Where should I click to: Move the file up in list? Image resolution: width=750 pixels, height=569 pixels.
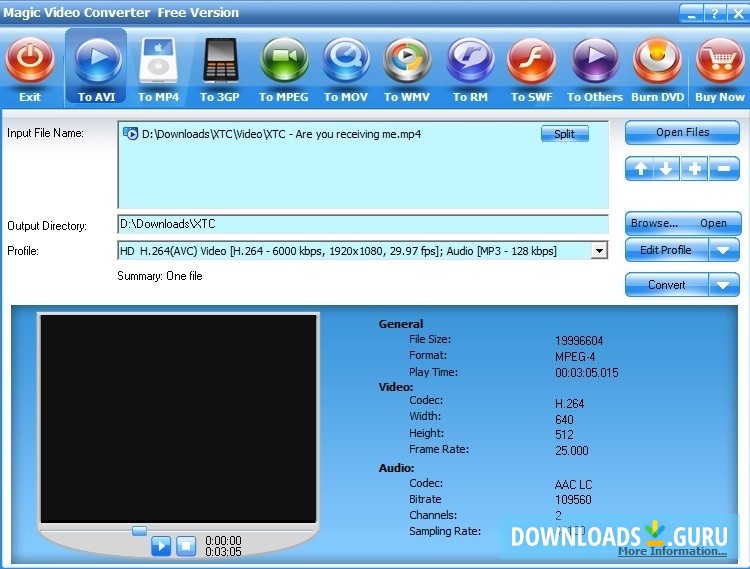[640, 168]
